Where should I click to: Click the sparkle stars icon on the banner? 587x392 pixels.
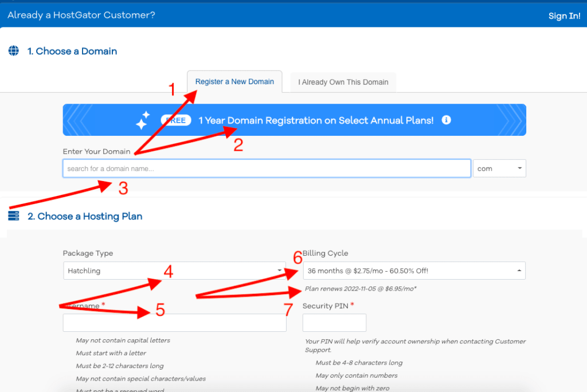143,120
